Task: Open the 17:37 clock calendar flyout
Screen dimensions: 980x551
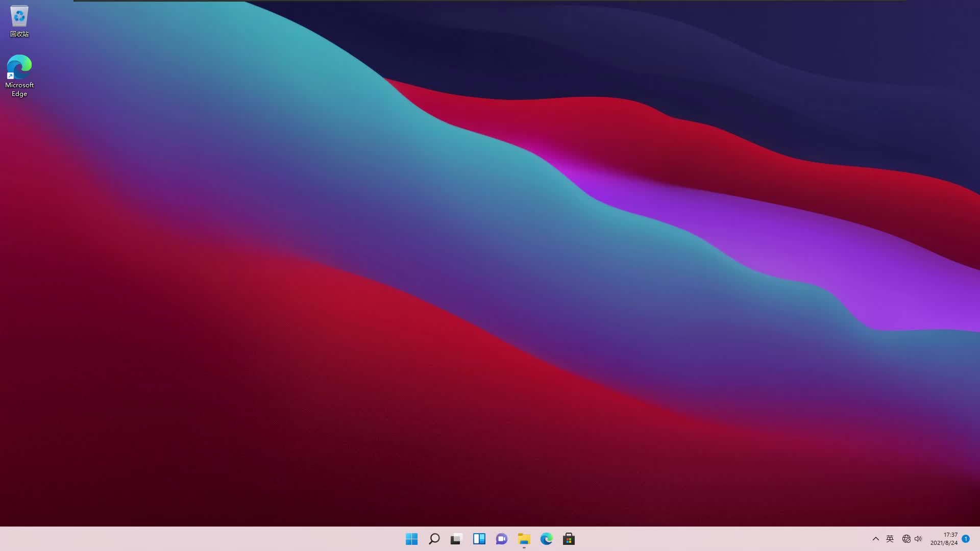Action: 944,539
